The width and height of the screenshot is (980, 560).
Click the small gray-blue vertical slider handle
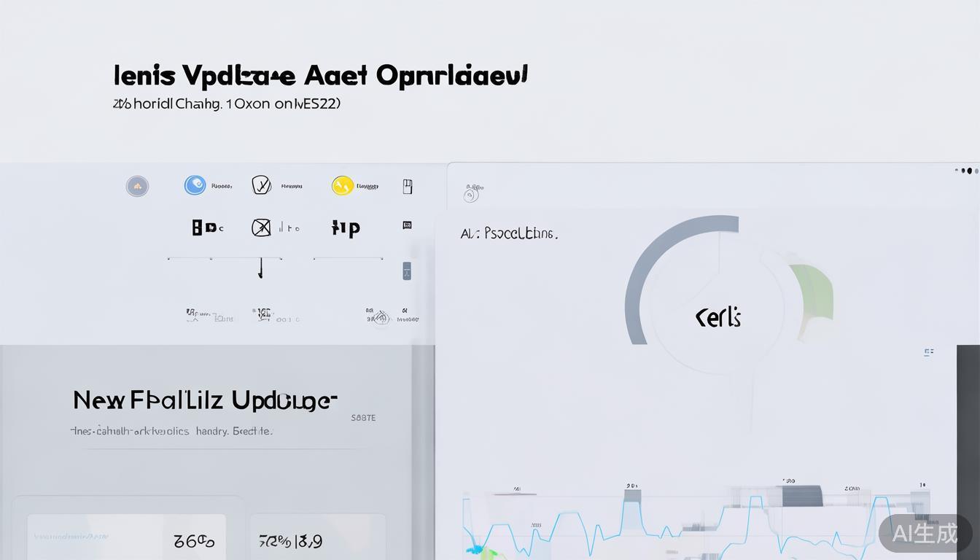coord(407,271)
